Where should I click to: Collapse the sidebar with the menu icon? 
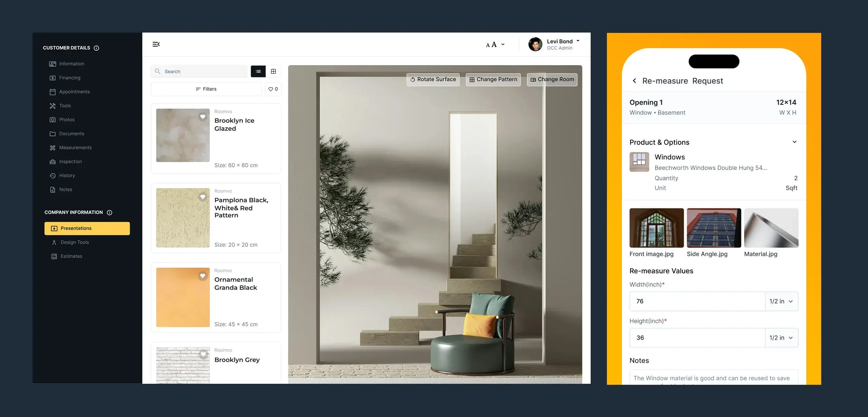click(156, 44)
